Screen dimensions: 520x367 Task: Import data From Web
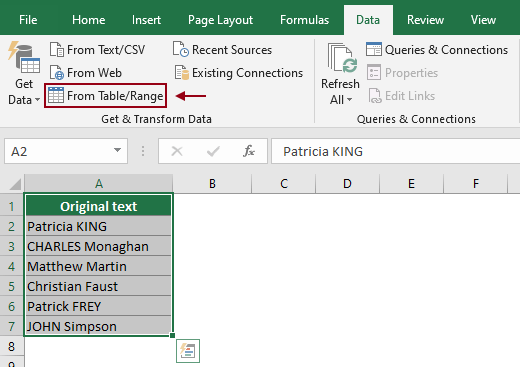pyautogui.click(x=86, y=73)
